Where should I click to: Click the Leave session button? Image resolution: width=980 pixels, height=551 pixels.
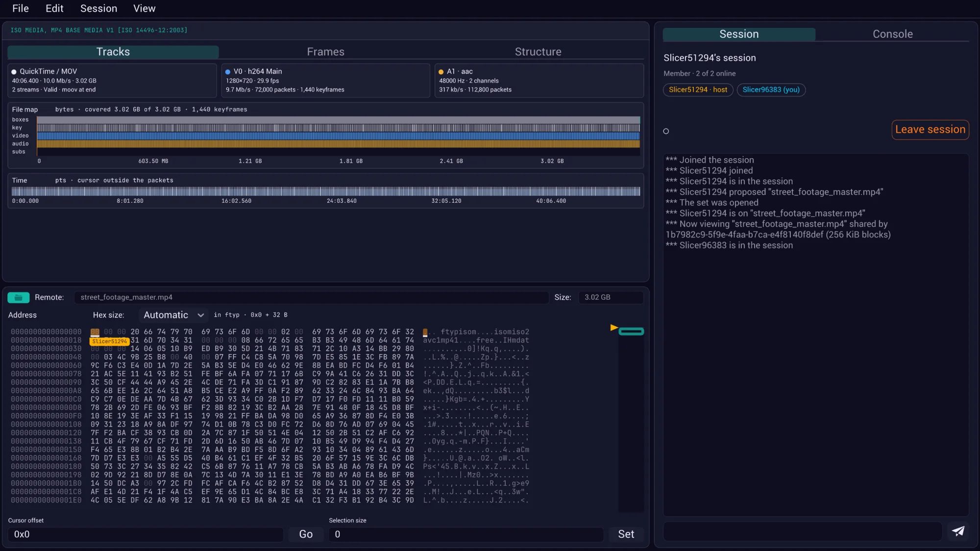click(x=930, y=129)
